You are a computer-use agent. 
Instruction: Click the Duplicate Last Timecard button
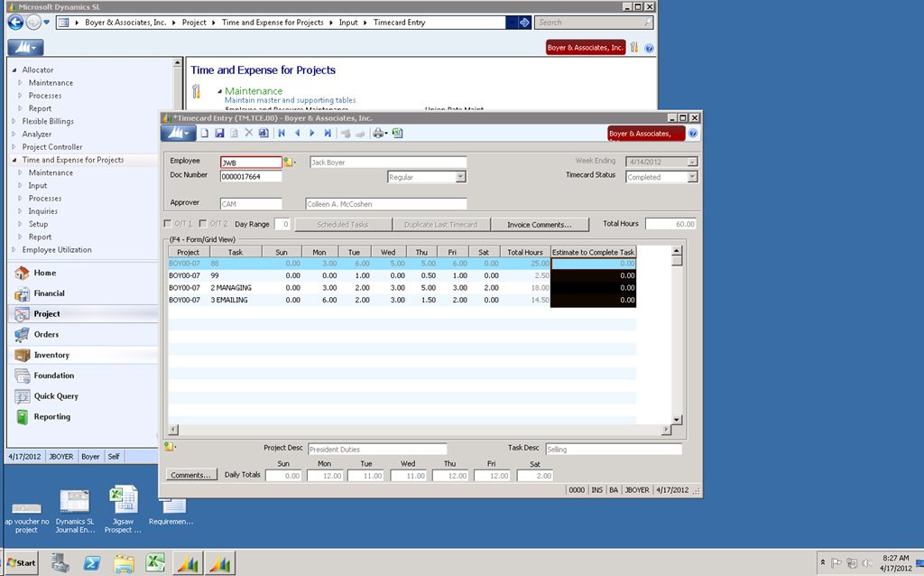point(440,225)
